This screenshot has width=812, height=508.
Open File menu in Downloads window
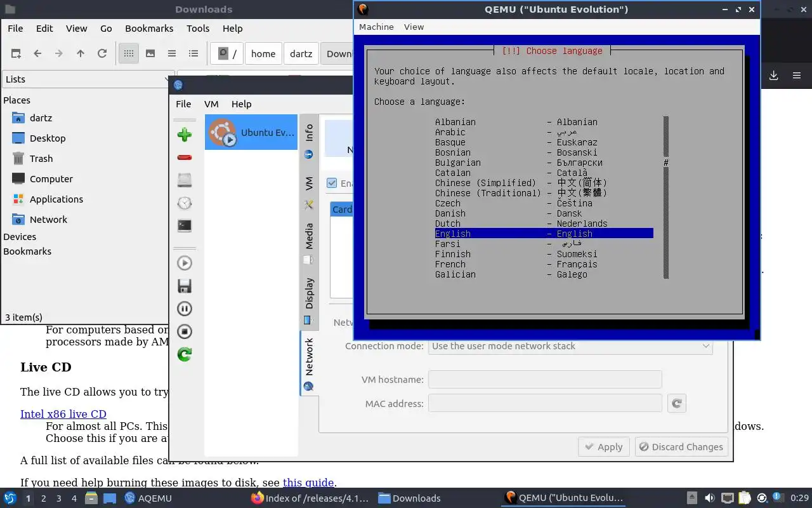coord(15,28)
